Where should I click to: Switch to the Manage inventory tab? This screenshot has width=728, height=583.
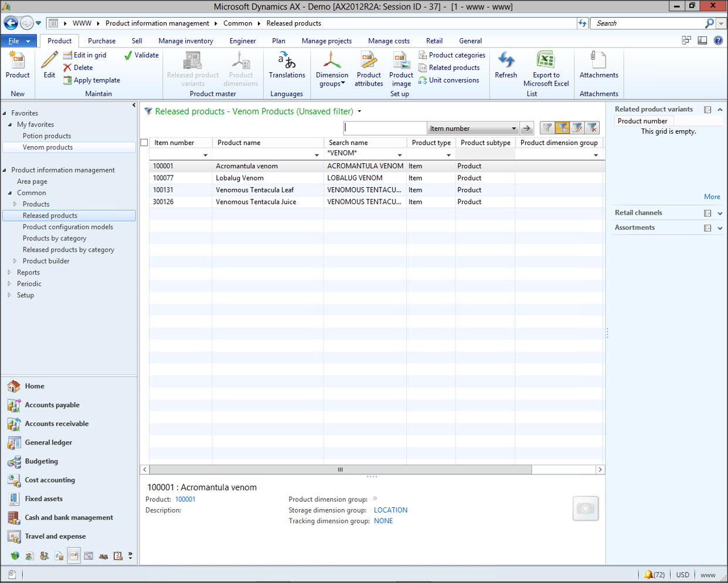[x=185, y=41]
